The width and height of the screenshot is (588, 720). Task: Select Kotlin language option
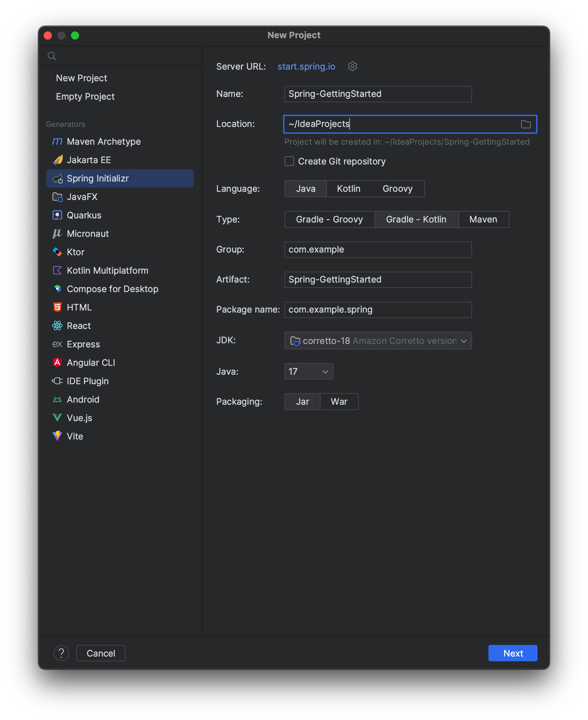349,189
